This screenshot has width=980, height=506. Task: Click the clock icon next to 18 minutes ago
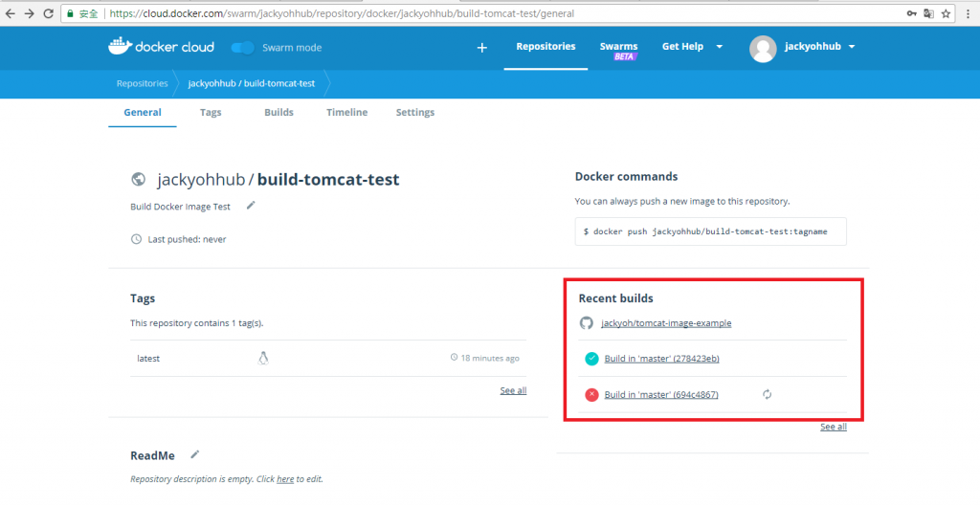pos(454,358)
